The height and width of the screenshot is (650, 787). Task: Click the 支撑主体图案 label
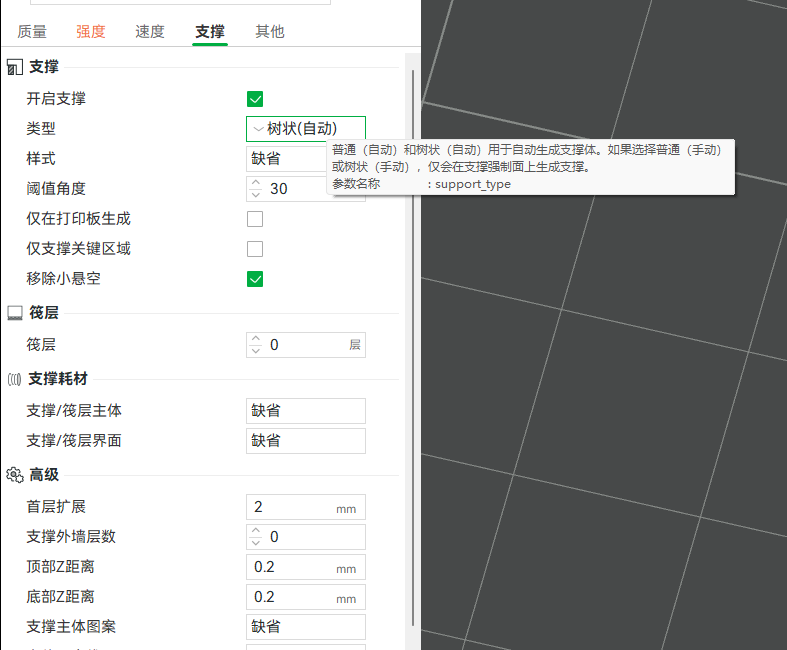[71, 627]
